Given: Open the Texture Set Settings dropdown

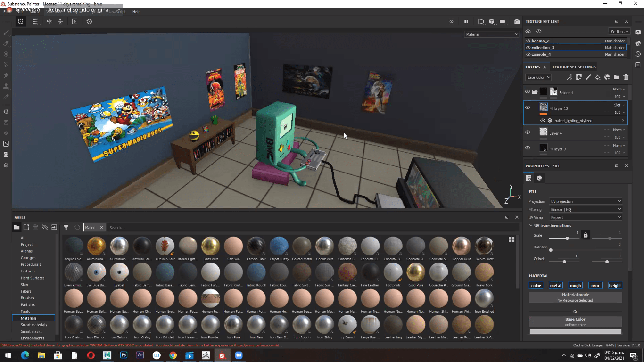Looking at the screenshot, I should click(x=619, y=32).
